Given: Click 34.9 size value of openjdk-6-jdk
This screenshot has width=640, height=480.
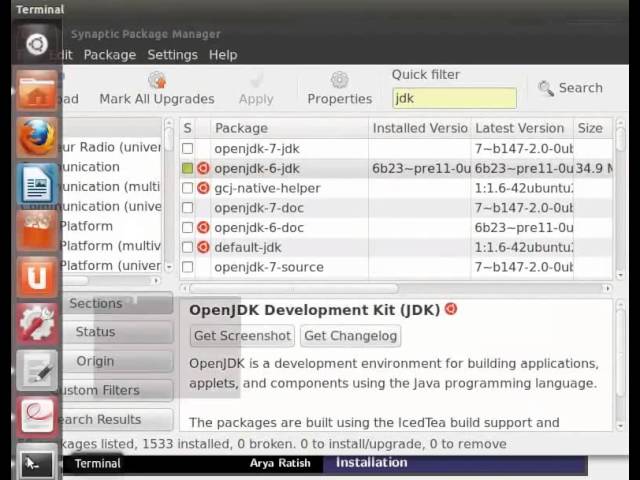Looking at the screenshot, I should click(593, 168).
